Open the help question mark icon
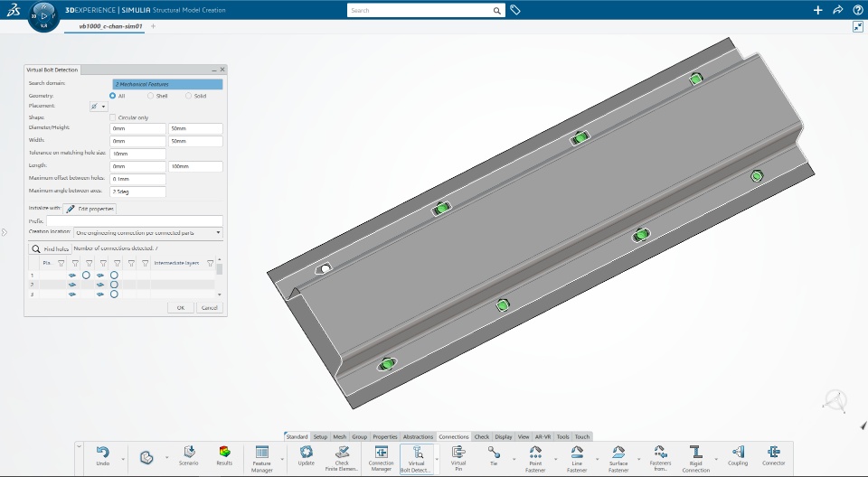868x477 pixels. [x=857, y=10]
